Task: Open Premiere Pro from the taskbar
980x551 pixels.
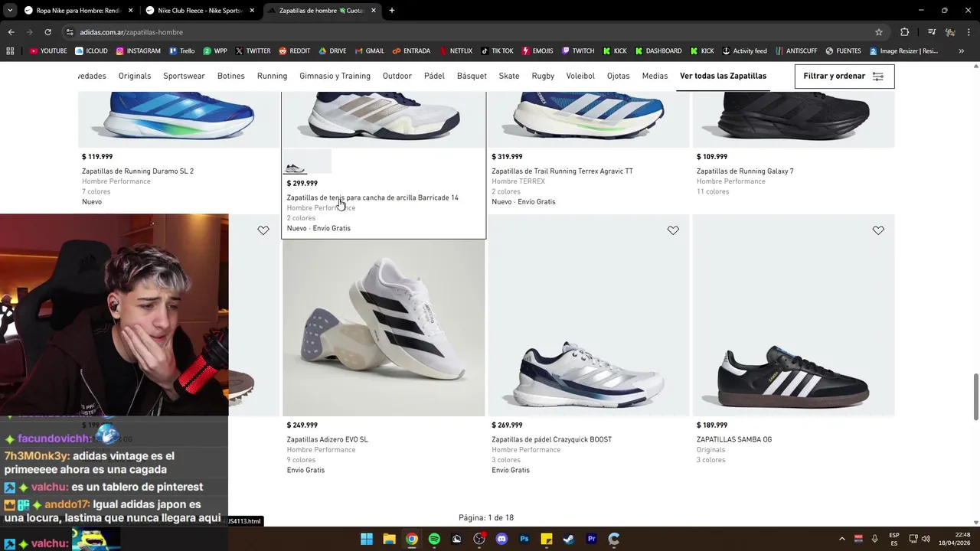Action: (591, 539)
